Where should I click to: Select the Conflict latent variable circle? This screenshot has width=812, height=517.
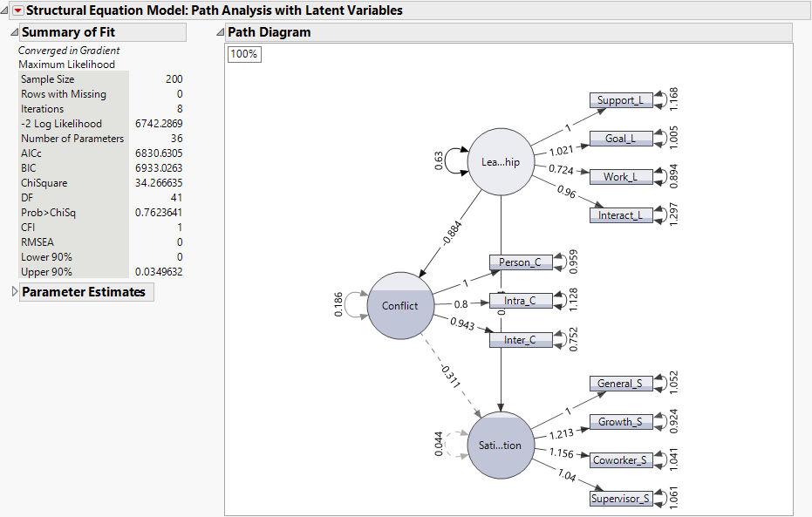(x=400, y=306)
